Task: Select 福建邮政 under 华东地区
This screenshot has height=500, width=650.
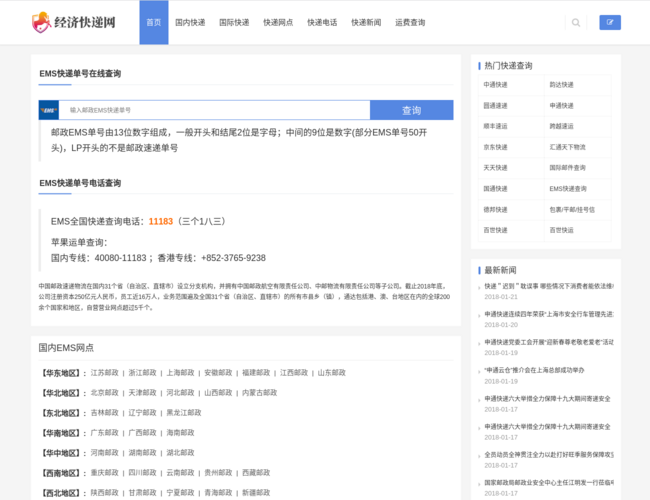Action: [256, 373]
